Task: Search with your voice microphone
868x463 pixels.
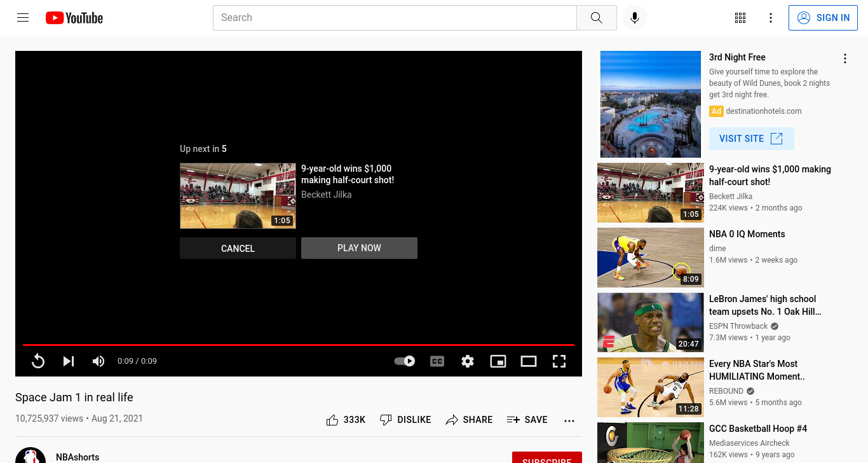Action: [x=634, y=18]
